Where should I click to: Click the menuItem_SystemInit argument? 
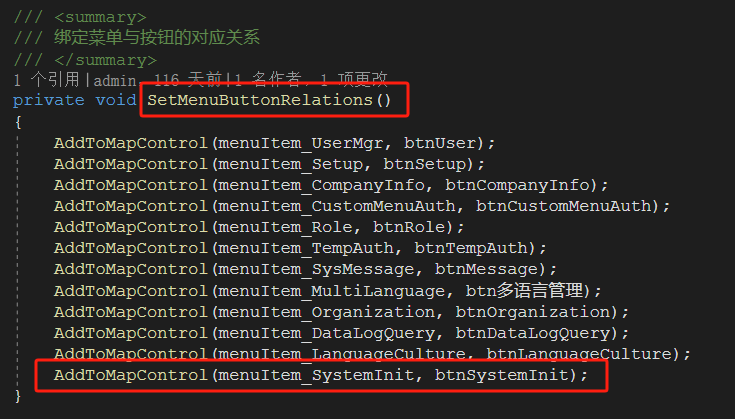(316, 375)
